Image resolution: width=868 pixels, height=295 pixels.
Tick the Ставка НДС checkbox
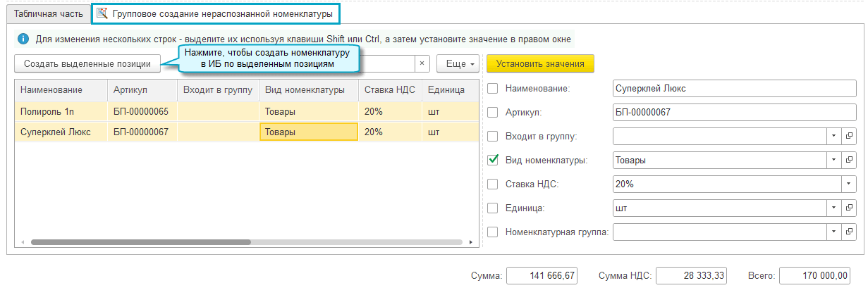point(493,184)
